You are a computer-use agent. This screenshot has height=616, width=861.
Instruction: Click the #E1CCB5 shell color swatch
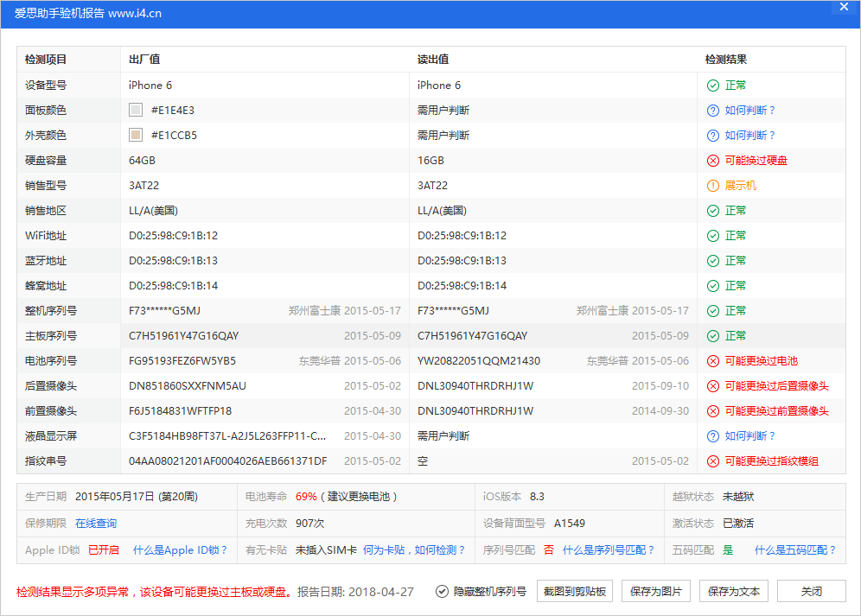pos(136,135)
